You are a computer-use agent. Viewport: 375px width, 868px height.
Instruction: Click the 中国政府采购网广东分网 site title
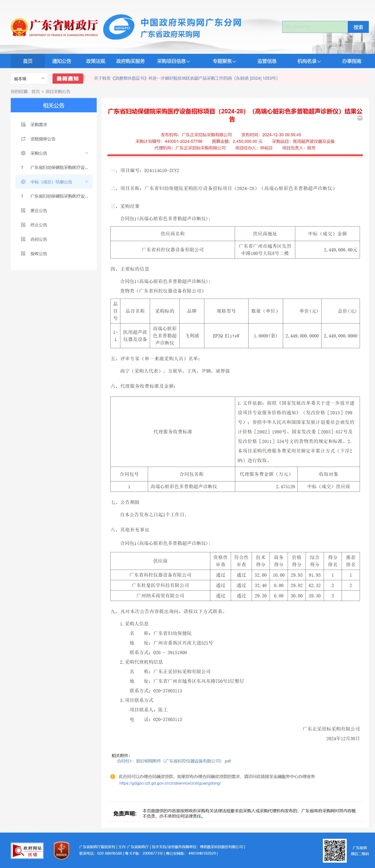tap(191, 23)
